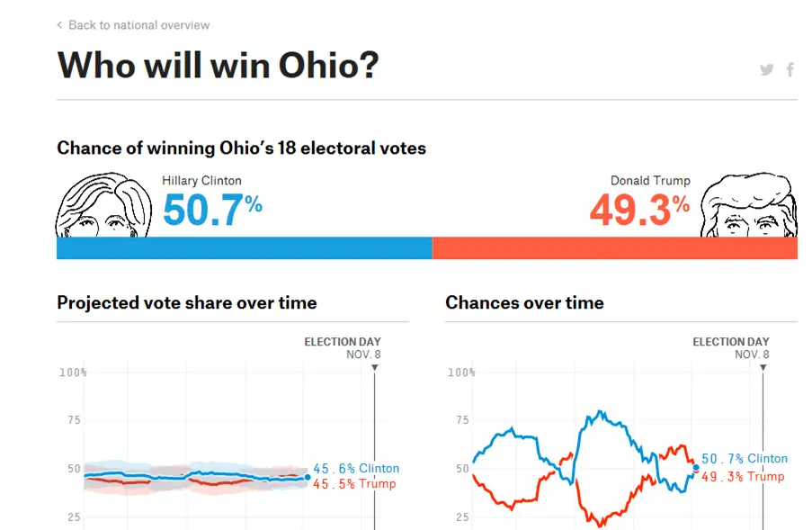
Task: Click the Election Day triangle marker on vote share chart
Action: tap(374, 367)
